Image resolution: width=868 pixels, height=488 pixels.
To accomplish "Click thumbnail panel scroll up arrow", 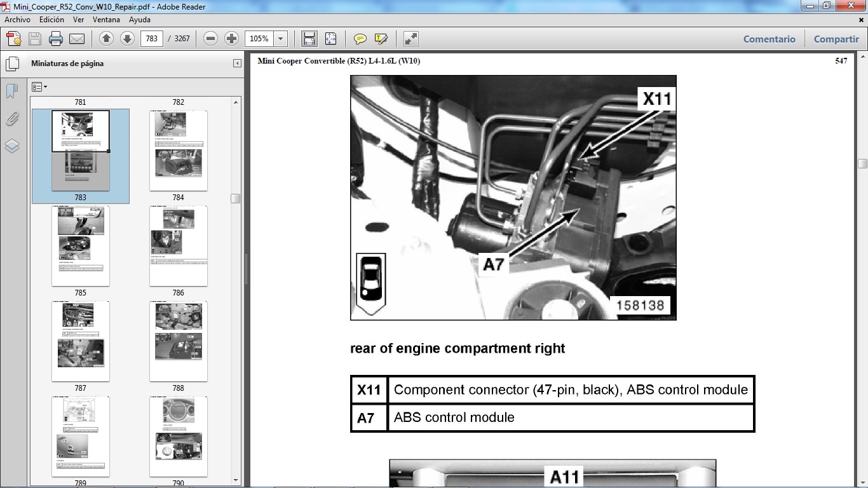I will pyautogui.click(x=236, y=102).
